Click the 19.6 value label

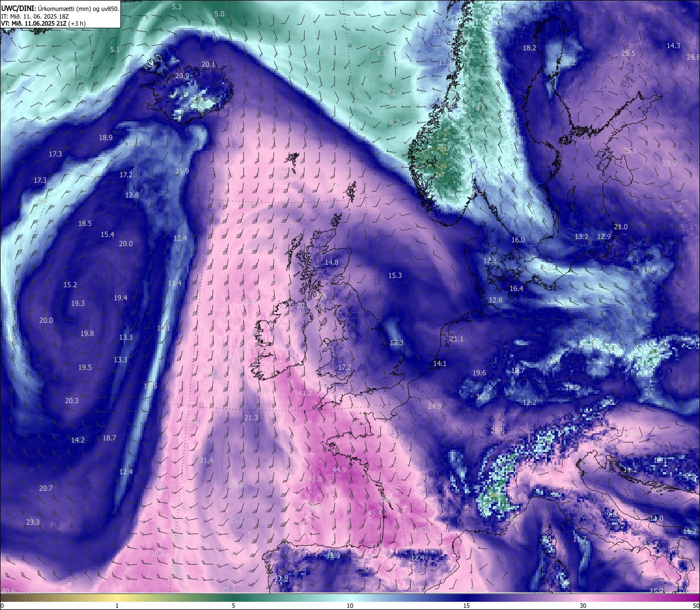coord(479,373)
